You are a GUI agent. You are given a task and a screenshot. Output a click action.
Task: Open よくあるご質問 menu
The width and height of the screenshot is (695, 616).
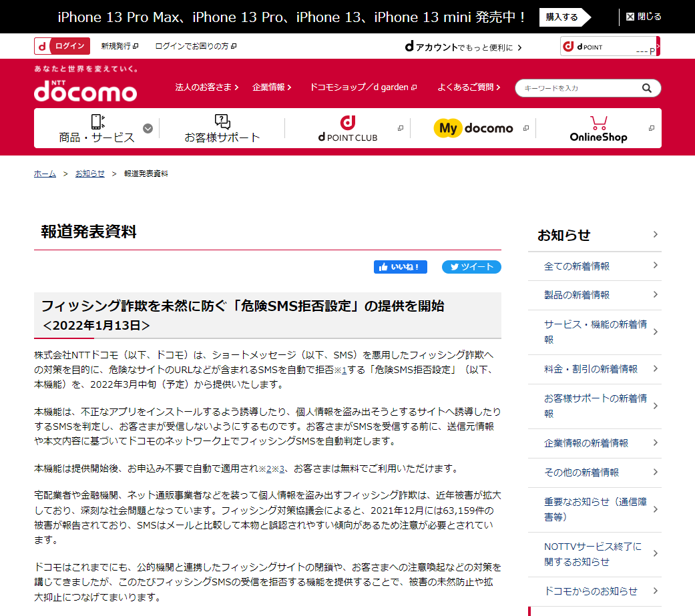469,87
